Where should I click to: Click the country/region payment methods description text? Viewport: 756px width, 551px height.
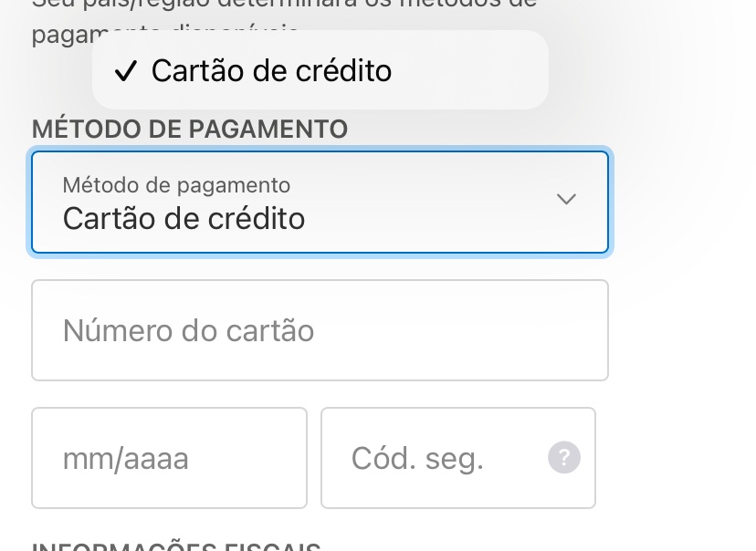283,7
